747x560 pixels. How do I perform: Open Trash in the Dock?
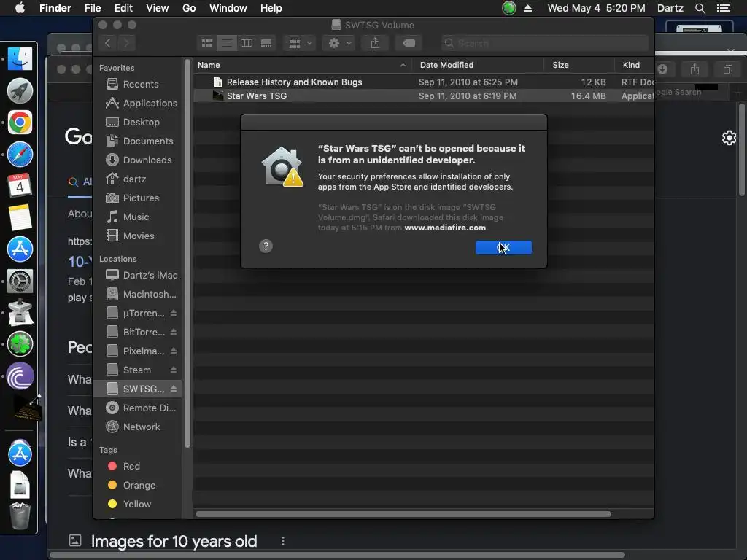pyautogui.click(x=20, y=516)
